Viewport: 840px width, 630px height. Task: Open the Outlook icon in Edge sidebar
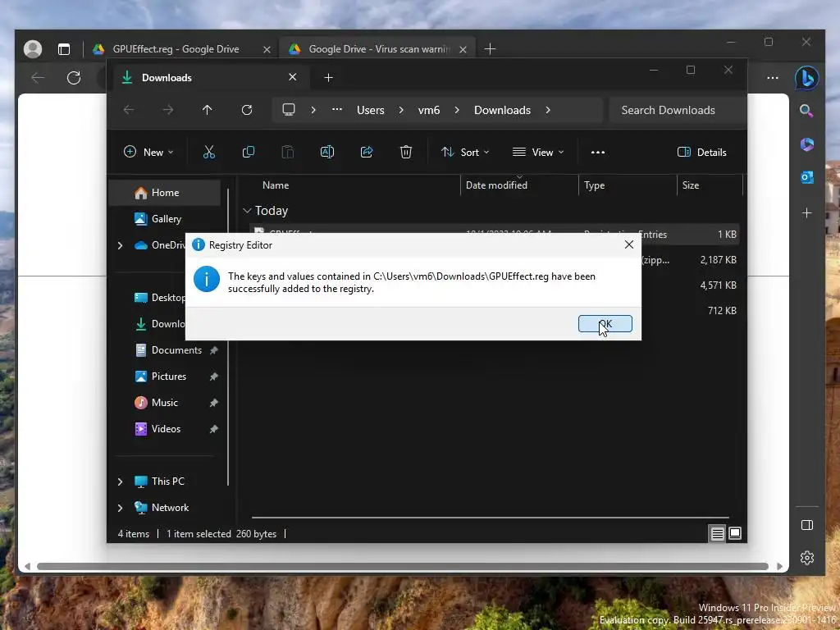pyautogui.click(x=807, y=177)
